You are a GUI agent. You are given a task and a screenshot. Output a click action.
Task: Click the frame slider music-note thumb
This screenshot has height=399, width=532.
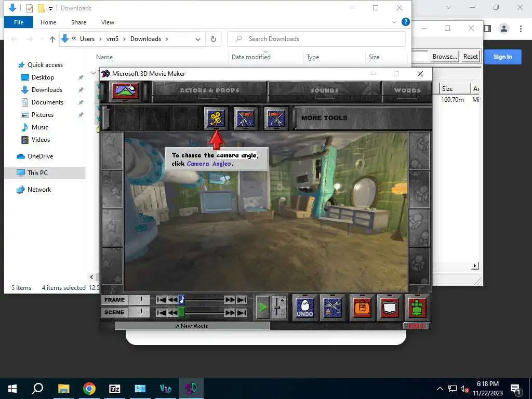coord(181,300)
